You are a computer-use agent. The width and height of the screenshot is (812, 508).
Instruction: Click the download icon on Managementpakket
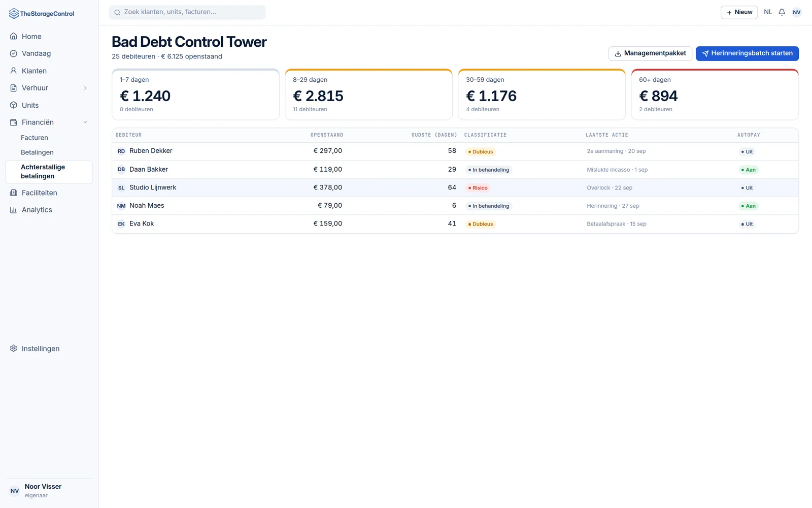(x=618, y=53)
